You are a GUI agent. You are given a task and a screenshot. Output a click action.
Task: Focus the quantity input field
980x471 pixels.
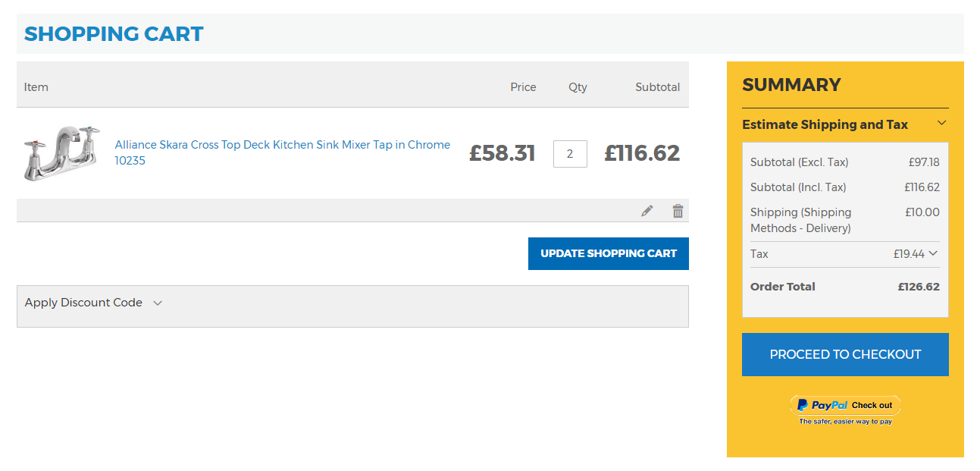click(570, 154)
